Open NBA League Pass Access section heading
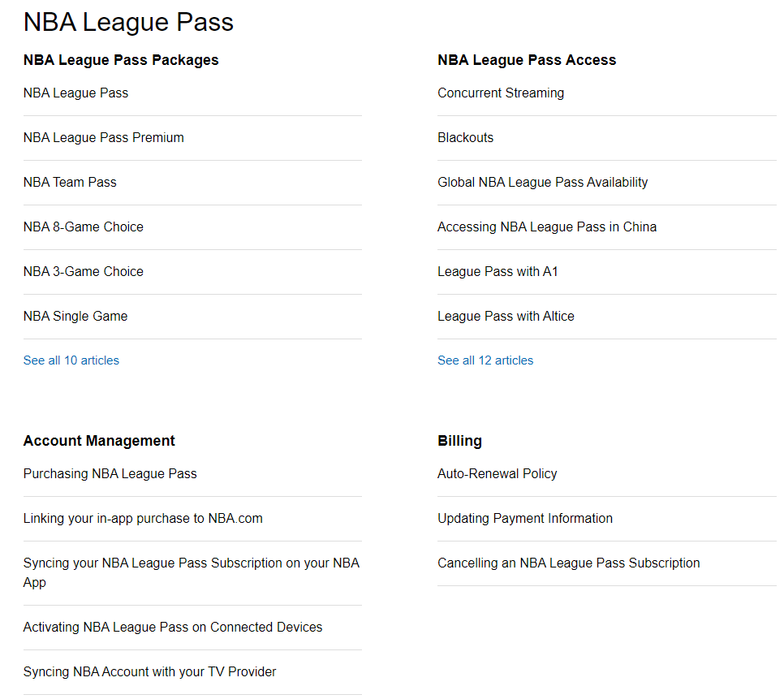The width and height of the screenshot is (784, 699). (x=527, y=60)
